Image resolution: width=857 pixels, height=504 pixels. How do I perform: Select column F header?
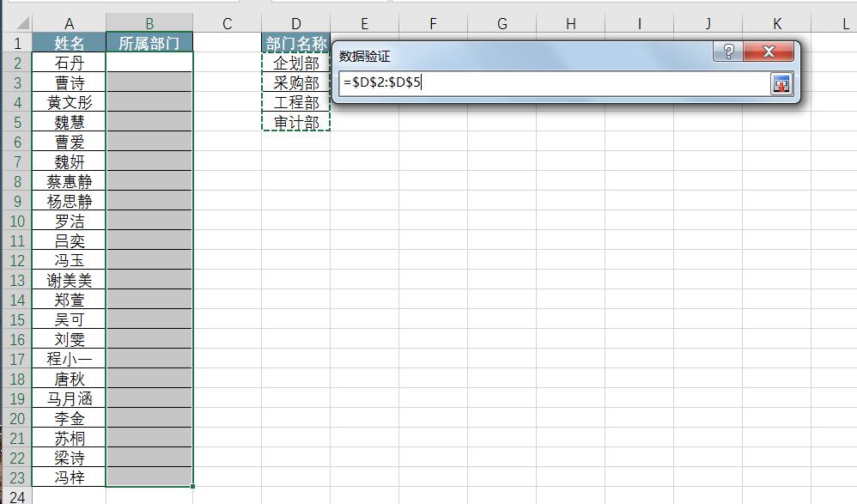[x=433, y=23]
